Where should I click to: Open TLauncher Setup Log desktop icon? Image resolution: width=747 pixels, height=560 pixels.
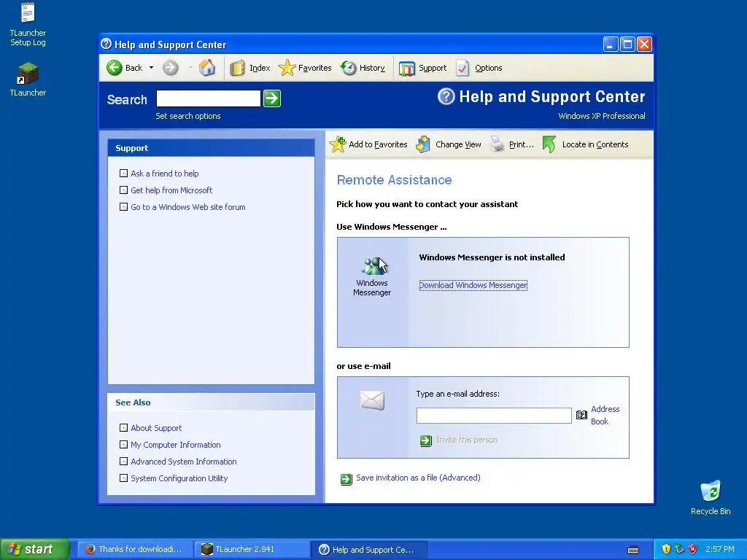click(x=28, y=25)
